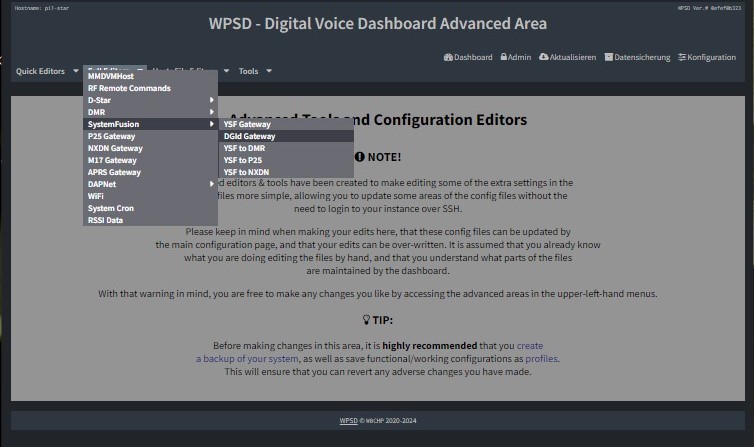The width and height of the screenshot is (754, 447).
Task: Select YSF to DMR entry
Action: (245, 148)
